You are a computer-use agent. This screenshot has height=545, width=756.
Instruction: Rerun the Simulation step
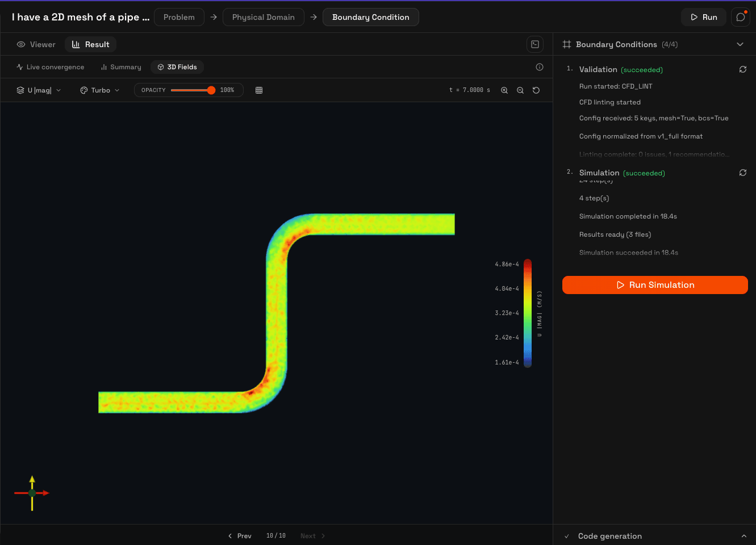pos(743,173)
